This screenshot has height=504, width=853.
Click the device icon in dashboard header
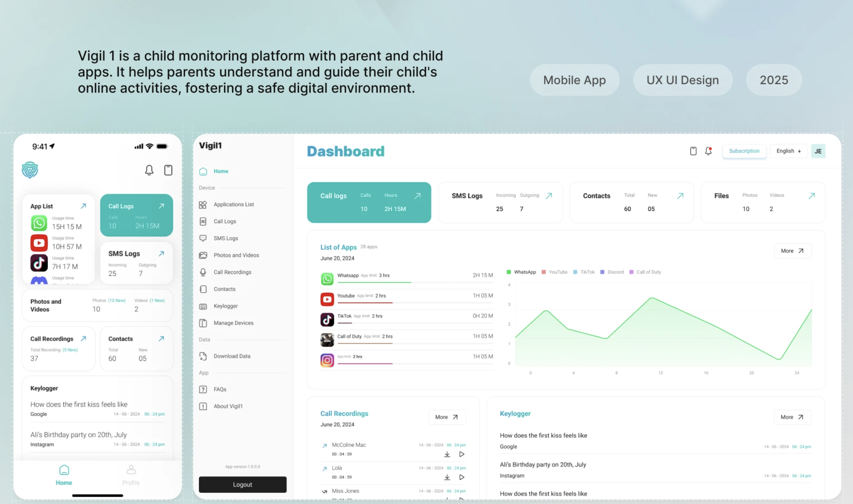pyautogui.click(x=693, y=151)
